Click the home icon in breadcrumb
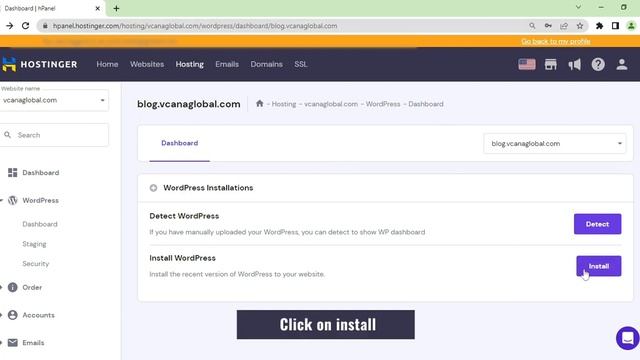 [260, 104]
